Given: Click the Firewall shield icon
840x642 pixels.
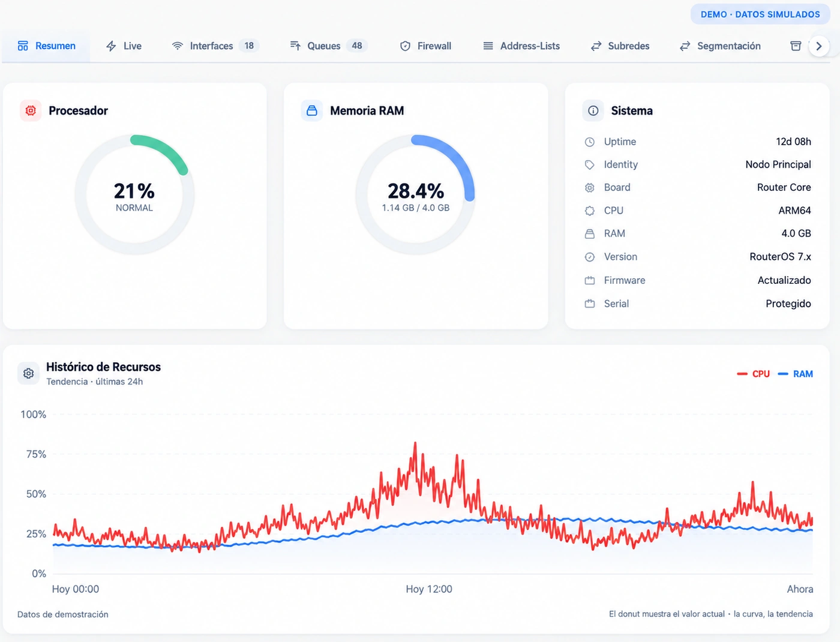Looking at the screenshot, I should 405,46.
